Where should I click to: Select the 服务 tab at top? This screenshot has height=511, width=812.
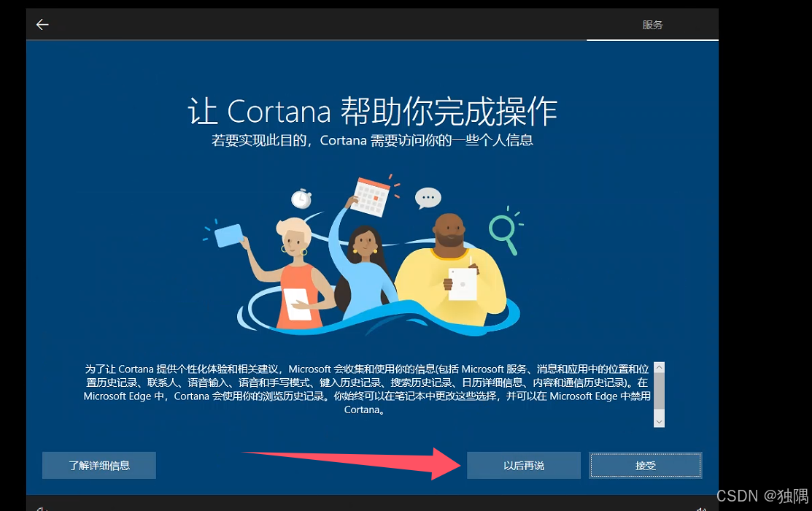point(652,25)
